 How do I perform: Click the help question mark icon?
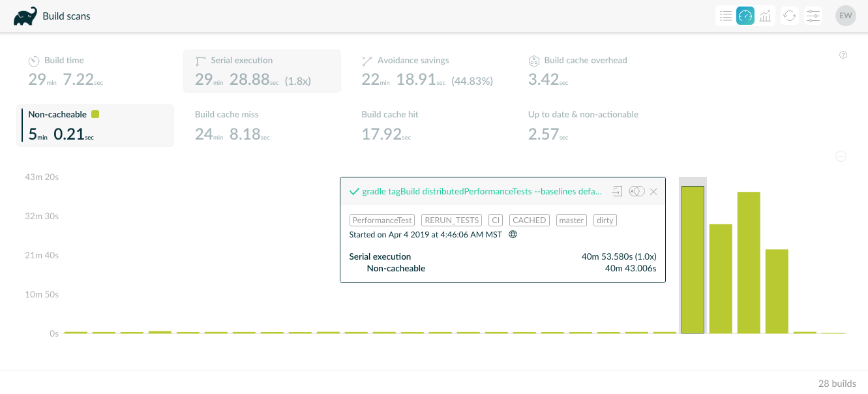point(843,55)
